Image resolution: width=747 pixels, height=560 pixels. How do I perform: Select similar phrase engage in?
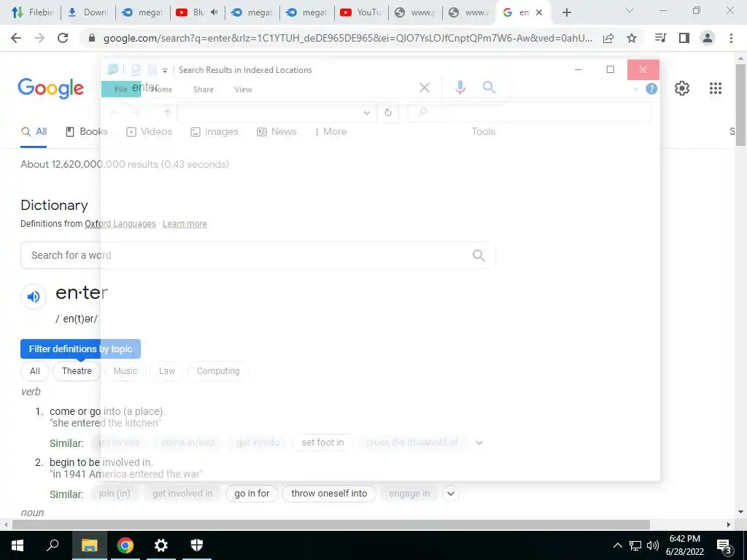(x=409, y=494)
